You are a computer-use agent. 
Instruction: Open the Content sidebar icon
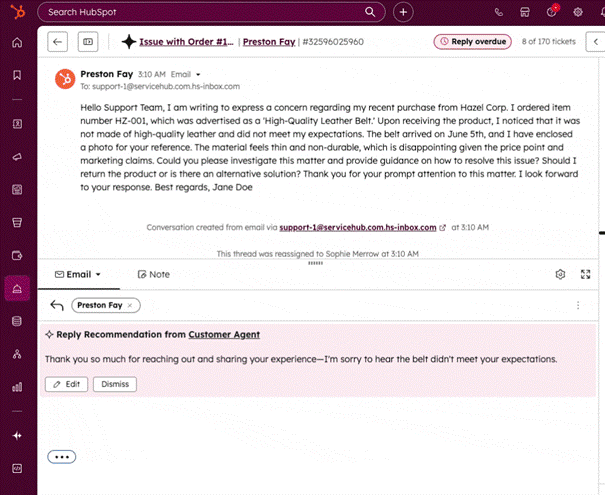coord(17,189)
